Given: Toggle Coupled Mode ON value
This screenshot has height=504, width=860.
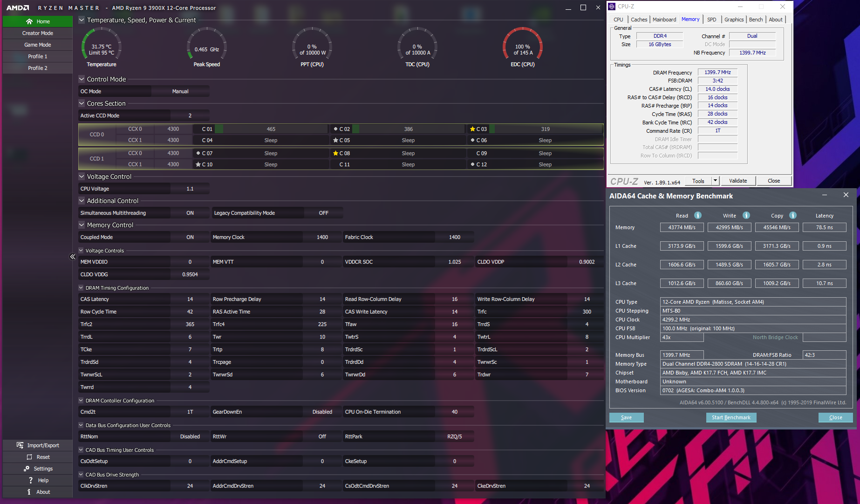Looking at the screenshot, I should [x=190, y=237].
